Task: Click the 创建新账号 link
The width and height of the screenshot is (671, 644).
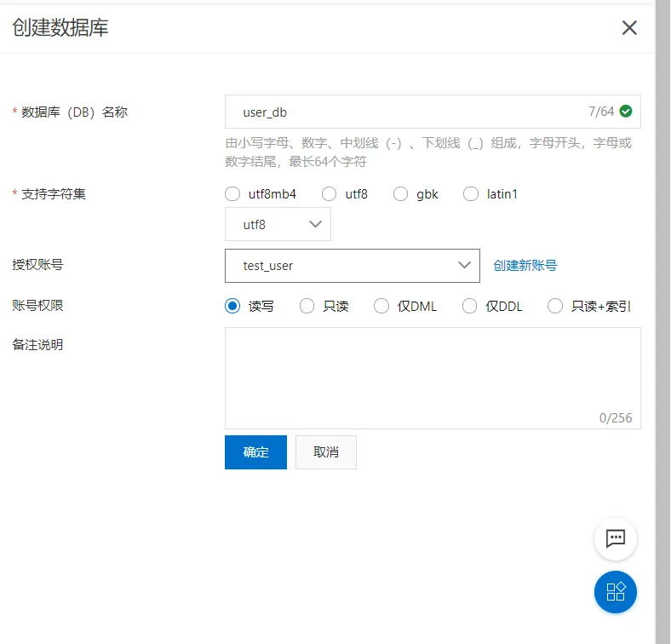Action: coord(525,266)
